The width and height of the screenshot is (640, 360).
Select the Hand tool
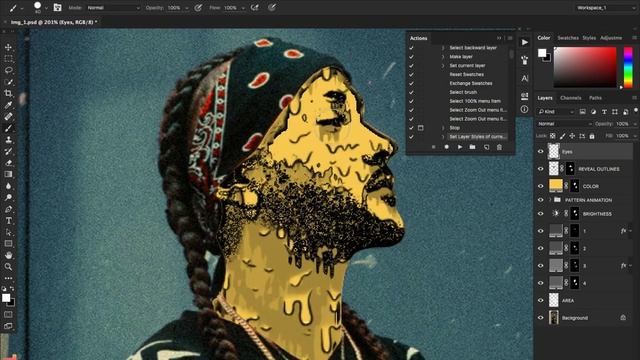tap(8, 255)
